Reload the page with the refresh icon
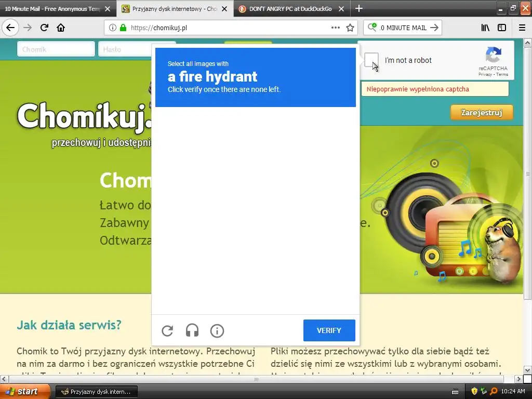This screenshot has width=532, height=399. coord(44,28)
